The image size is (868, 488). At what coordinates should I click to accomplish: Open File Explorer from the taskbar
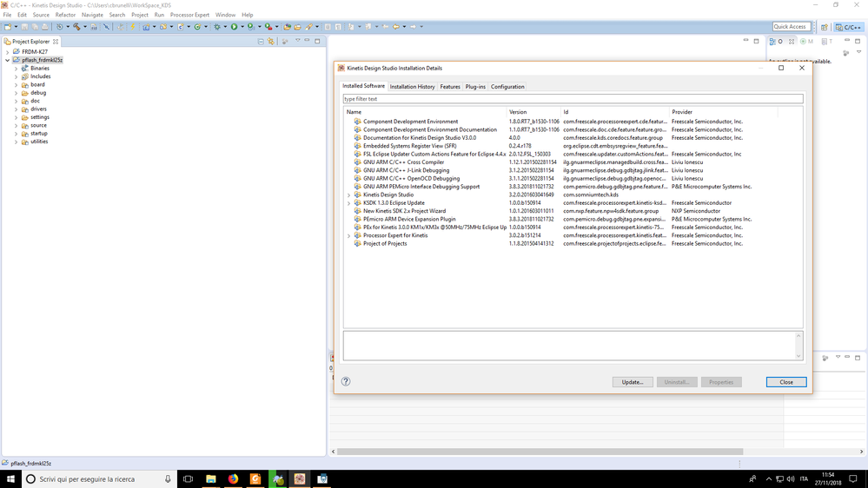pyautogui.click(x=211, y=478)
